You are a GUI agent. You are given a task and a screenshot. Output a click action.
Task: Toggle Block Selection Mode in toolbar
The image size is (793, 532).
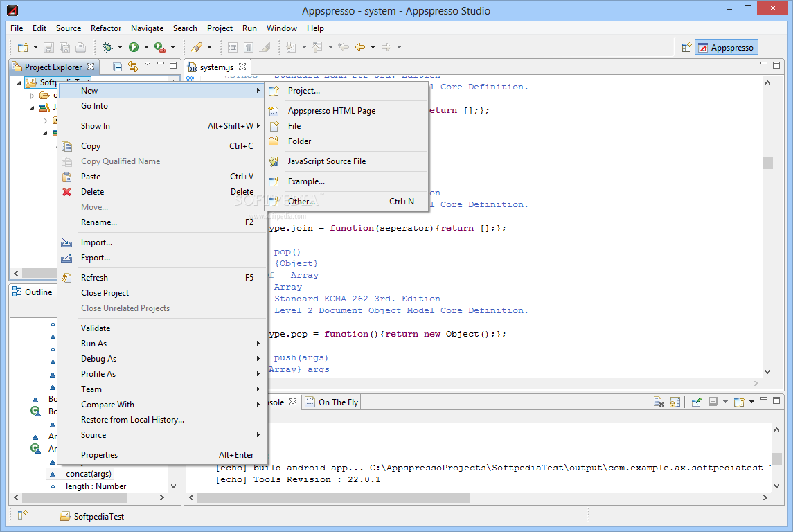pyautogui.click(x=233, y=47)
